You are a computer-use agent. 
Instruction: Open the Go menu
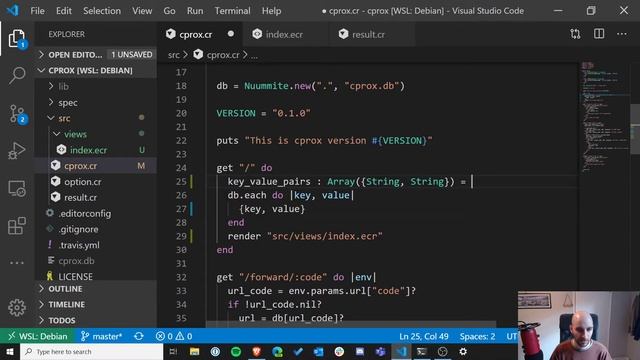click(169, 11)
